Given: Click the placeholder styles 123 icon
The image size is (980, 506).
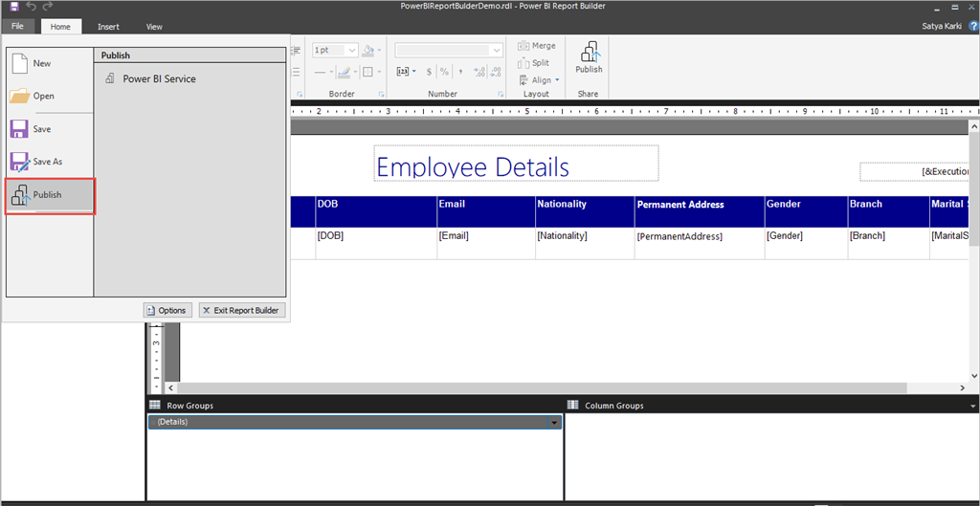Looking at the screenshot, I should tap(403, 72).
